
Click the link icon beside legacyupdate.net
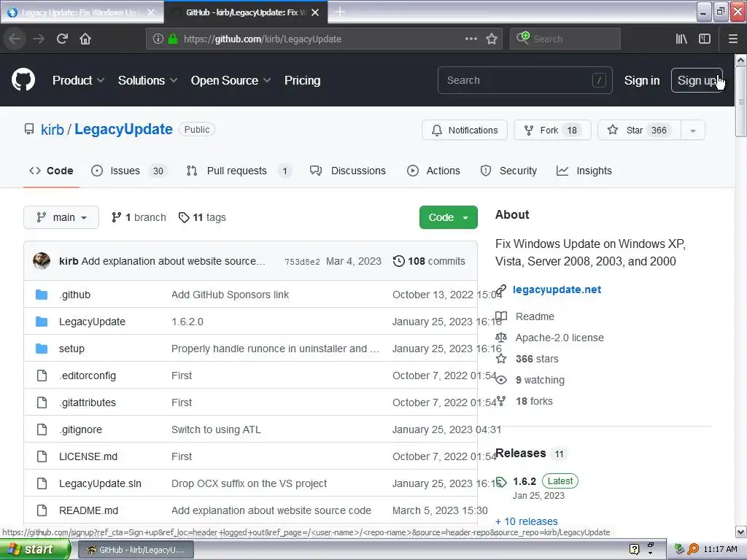pyautogui.click(x=500, y=289)
